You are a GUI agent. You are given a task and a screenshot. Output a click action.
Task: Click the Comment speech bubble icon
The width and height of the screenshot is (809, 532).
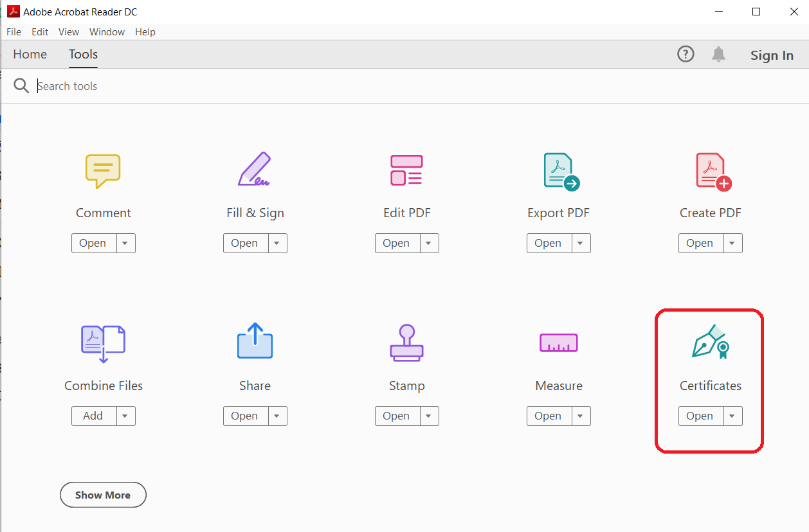click(103, 171)
